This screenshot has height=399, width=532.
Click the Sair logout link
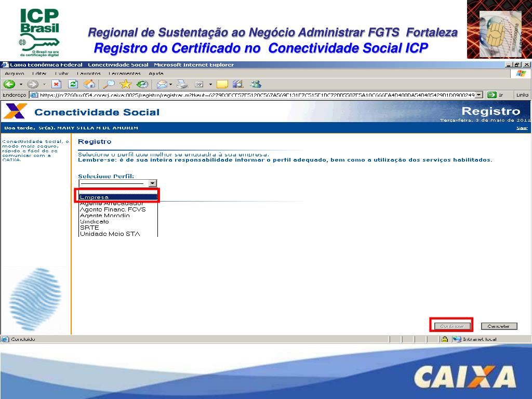pos(522,128)
